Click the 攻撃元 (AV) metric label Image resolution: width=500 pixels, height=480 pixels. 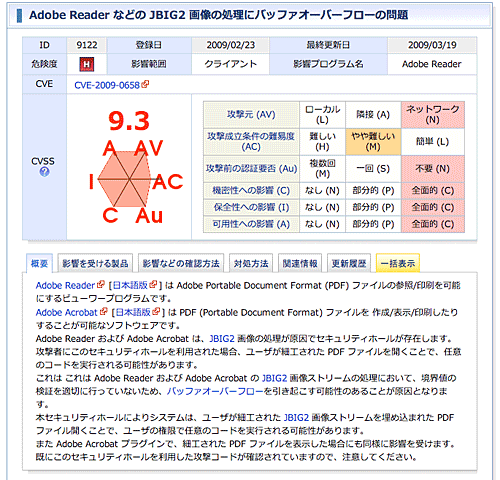tap(251, 115)
